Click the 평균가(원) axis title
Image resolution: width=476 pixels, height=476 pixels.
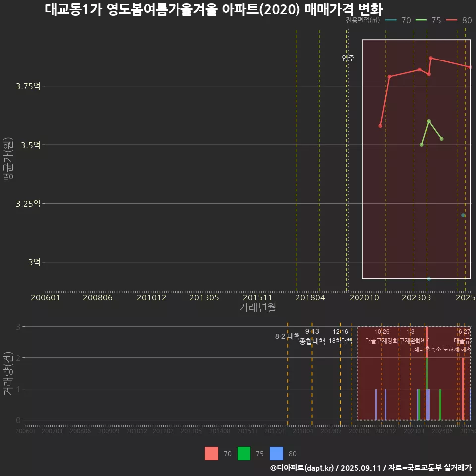(8, 159)
